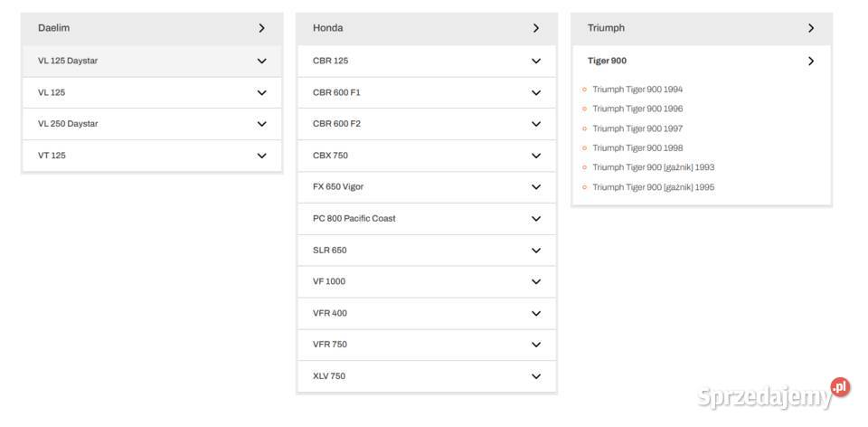Expand CBR 125 chevron
Viewport: 868px width, 427px height.
click(536, 61)
